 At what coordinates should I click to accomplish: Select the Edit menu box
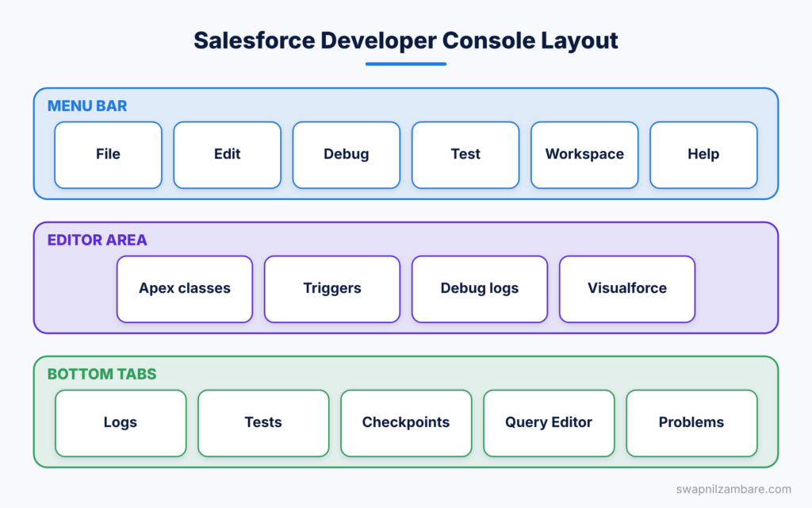228,155
